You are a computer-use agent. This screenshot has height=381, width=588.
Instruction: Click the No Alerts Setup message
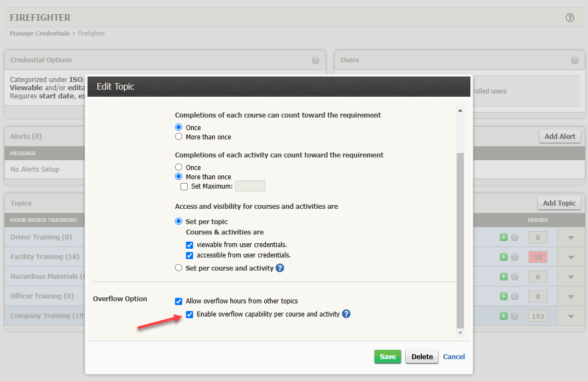tap(35, 169)
